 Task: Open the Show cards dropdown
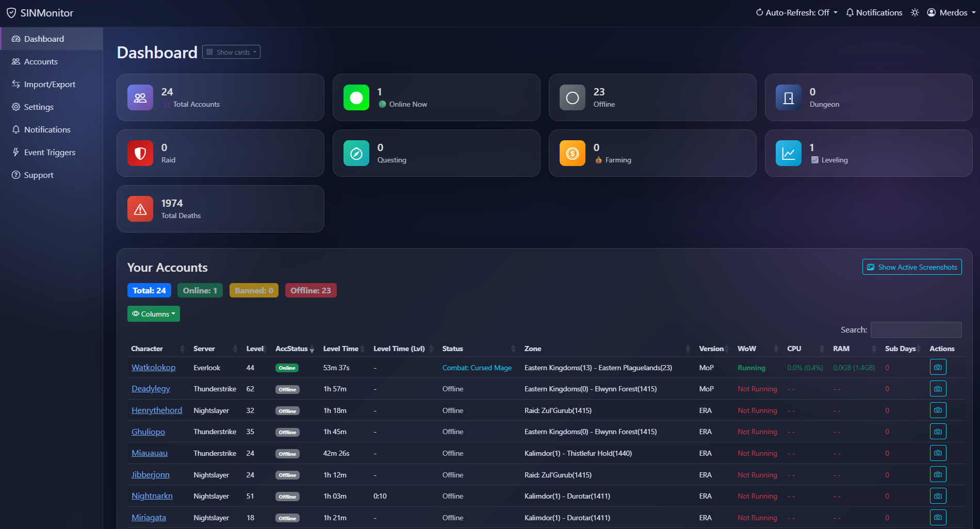[x=231, y=52]
